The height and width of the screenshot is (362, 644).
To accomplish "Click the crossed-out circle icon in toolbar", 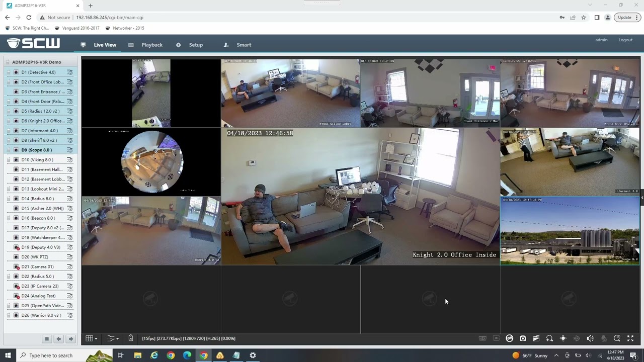I will (509, 338).
